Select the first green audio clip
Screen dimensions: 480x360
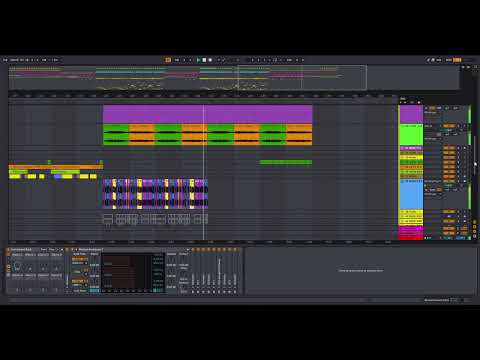pyautogui.click(x=116, y=135)
